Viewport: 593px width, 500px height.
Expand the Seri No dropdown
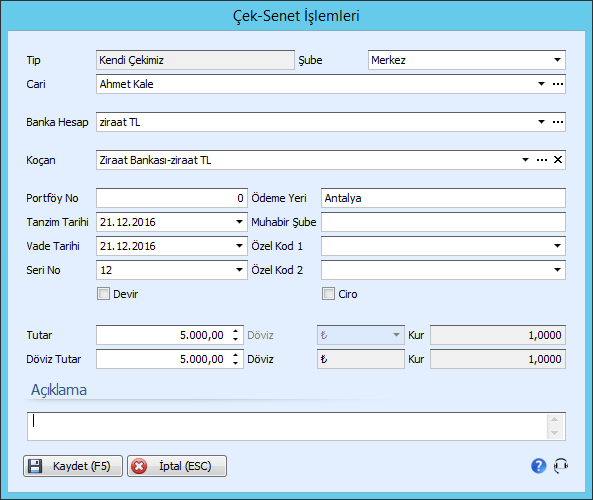click(x=239, y=270)
